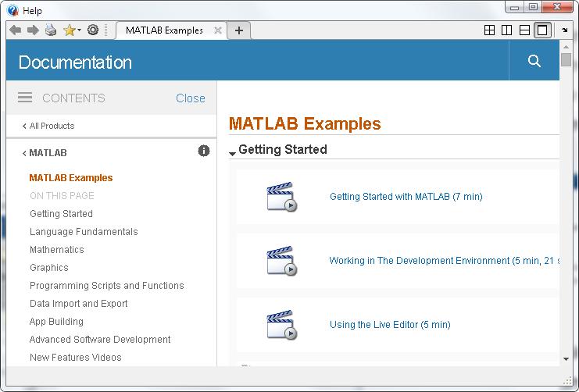The width and height of the screenshot is (579, 392).
Task: Switch to top/bottom split layout
Action: [x=525, y=30]
